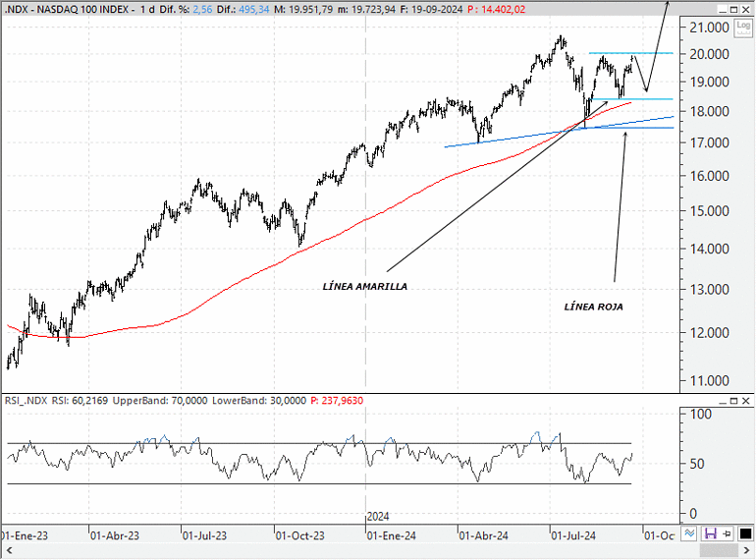Click the '50' RSI axis label
Screen dimensions: 756x560
tap(697, 464)
